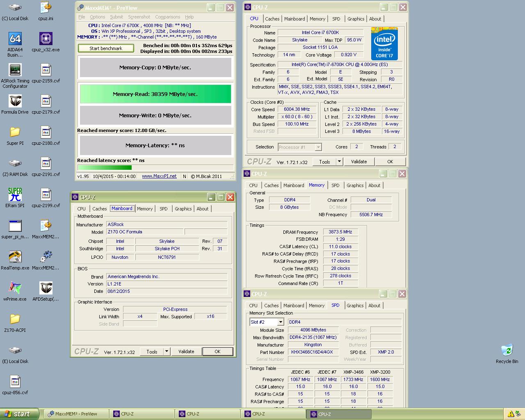
Task: Open About tab in CPU-Z SPD window
Action: pos(374,306)
